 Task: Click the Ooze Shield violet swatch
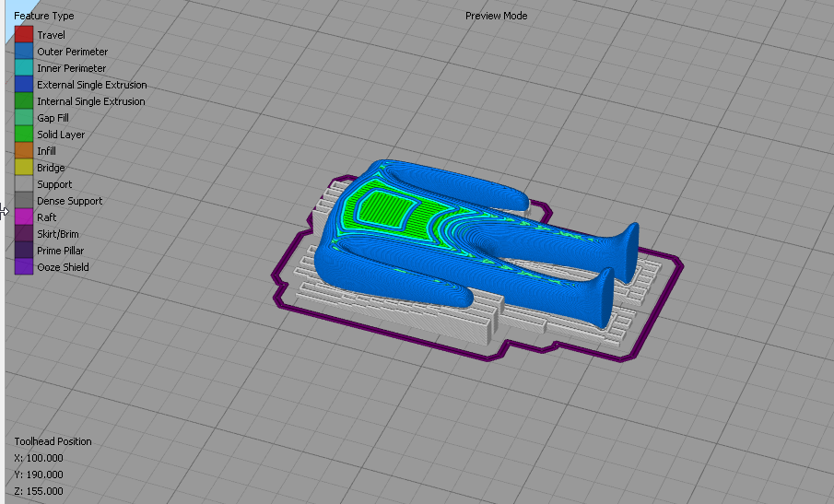24,266
